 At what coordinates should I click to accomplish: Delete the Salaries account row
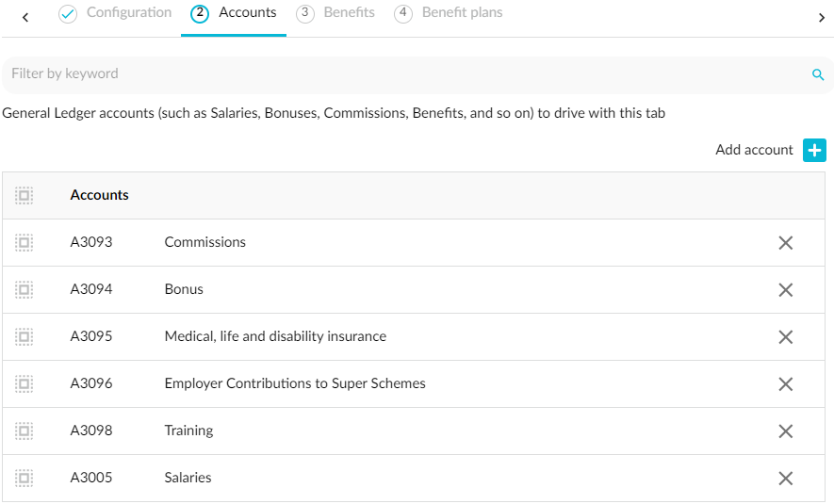pyautogui.click(x=785, y=479)
